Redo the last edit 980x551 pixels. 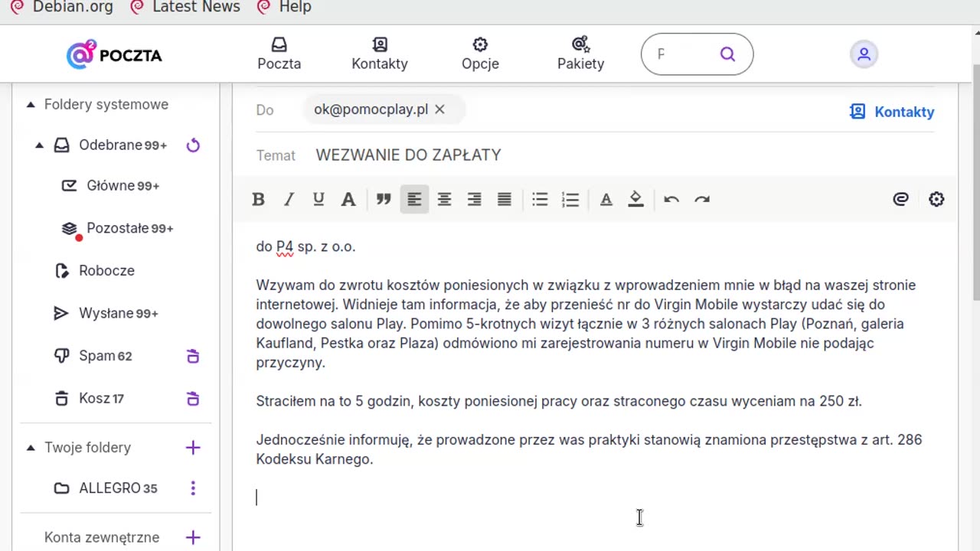pyautogui.click(x=701, y=200)
